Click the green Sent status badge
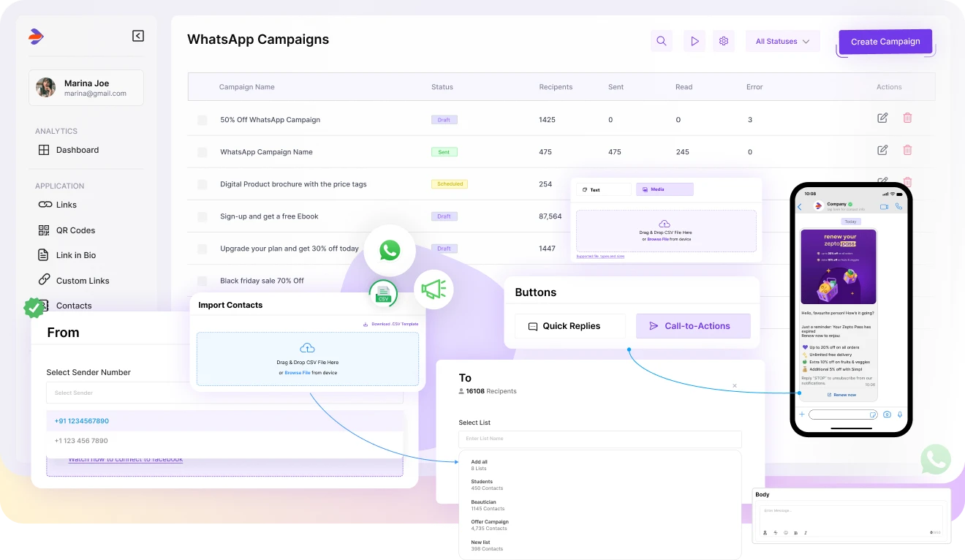 (444, 152)
